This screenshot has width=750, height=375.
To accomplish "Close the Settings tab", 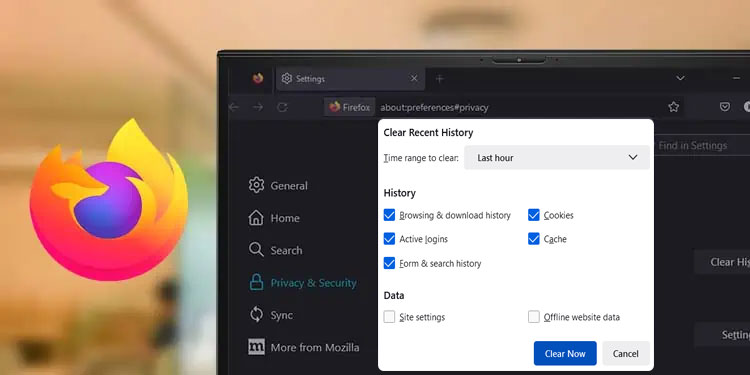I will pyautogui.click(x=414, y=78).
